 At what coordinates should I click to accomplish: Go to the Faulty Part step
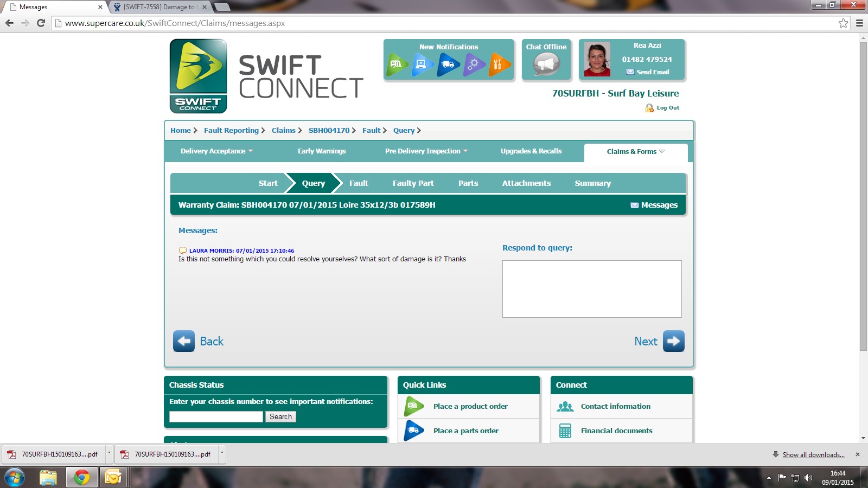pos(413,183)
